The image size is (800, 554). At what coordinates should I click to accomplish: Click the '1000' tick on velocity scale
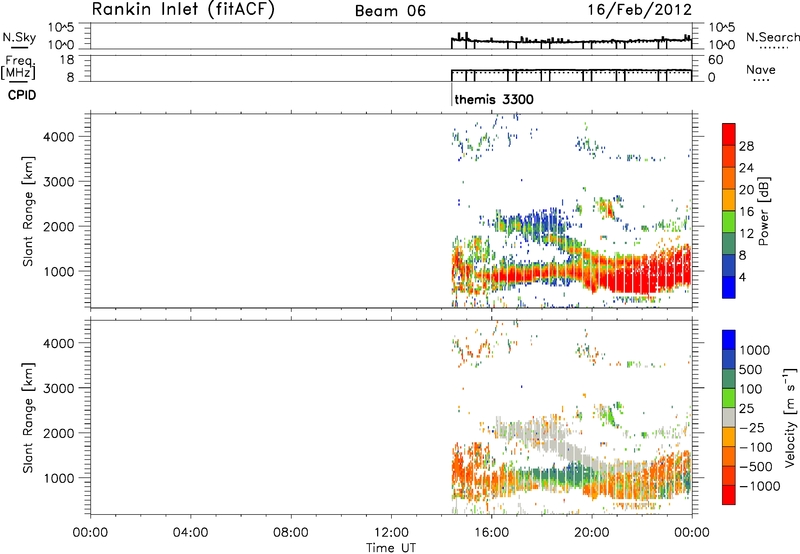tap(755, 350)
